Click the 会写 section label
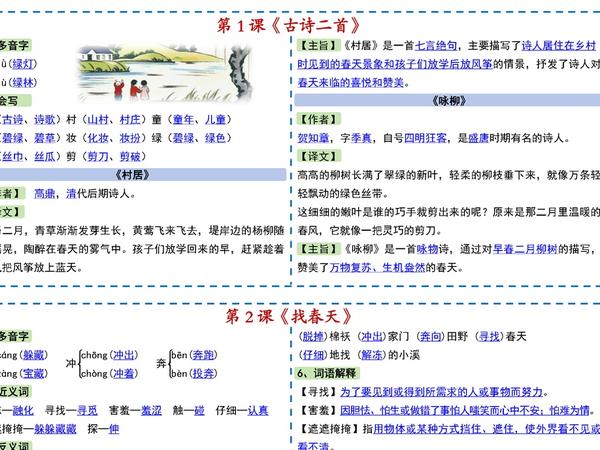Screen dimensions: 600x450 pos(15,101)
